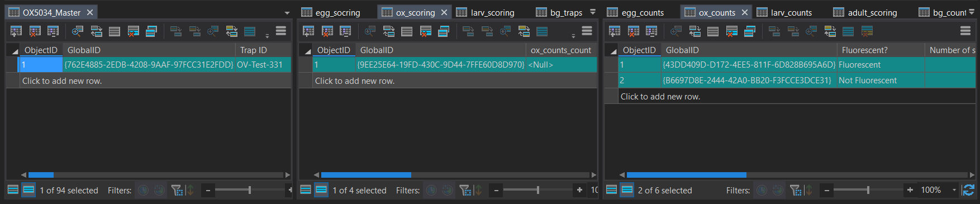Toggle extent filter in ox_scoring table
The height and width of the screenshot is (204, 980).
pos(465,190)
